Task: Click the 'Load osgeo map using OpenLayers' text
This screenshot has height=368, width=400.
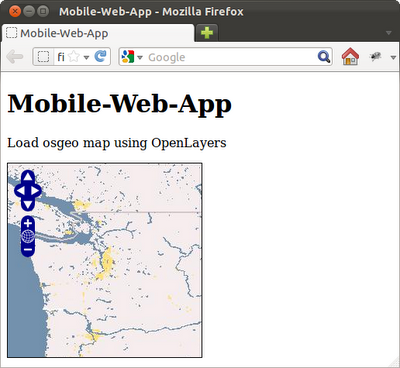Action: [x=117, y=143]
